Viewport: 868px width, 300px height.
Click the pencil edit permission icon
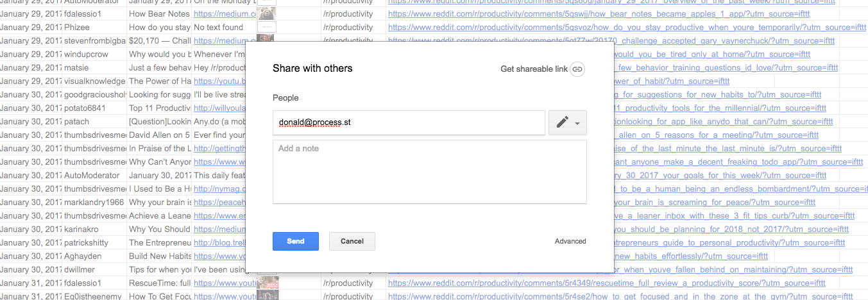(x=563, y=122)
